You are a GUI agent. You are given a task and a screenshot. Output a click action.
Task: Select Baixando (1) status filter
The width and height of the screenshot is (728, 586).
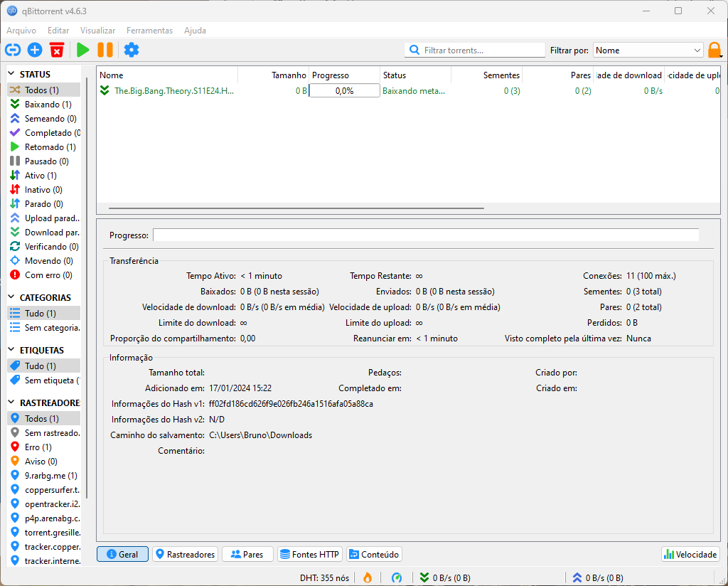pos(44,105)
